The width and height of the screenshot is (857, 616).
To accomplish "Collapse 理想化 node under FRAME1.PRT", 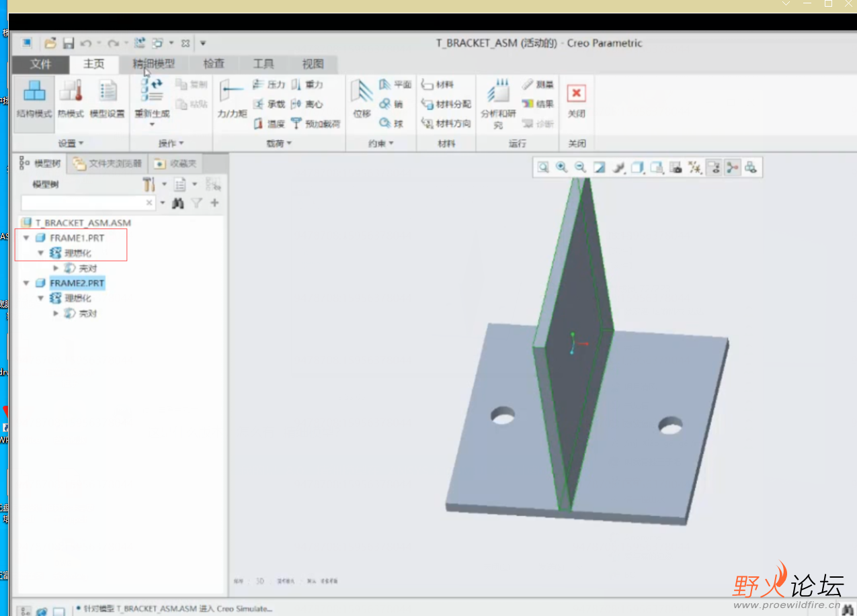I will tap(41, 253).
